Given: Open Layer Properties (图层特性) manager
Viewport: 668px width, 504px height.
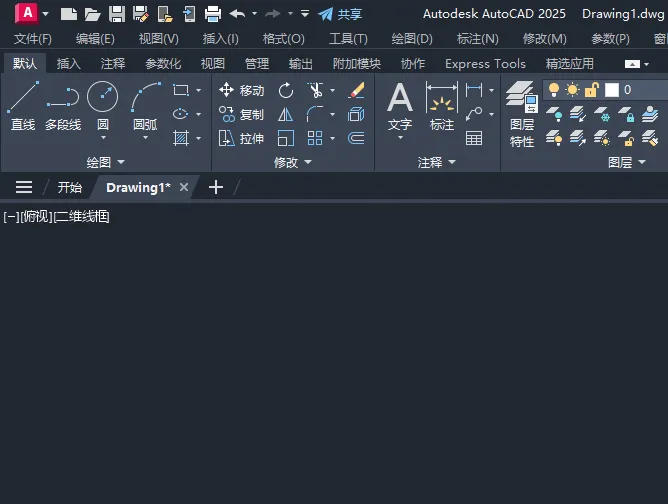Looking at the screenshot, I should tap(522, 114).
